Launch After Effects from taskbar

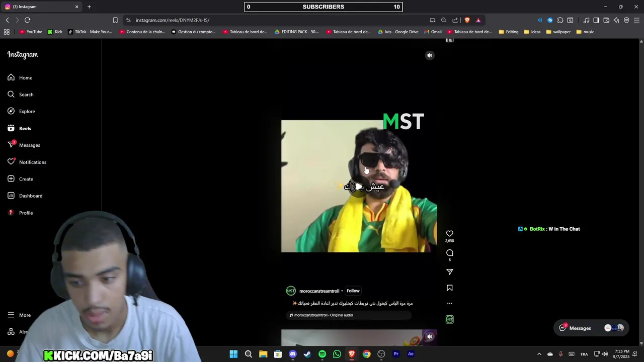point(411,354)
